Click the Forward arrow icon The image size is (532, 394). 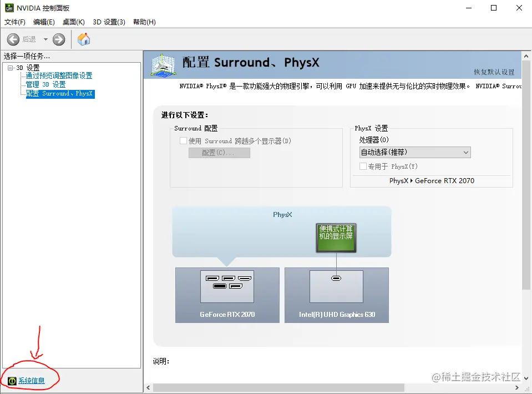pyautogui.click(x=59, y=39)
